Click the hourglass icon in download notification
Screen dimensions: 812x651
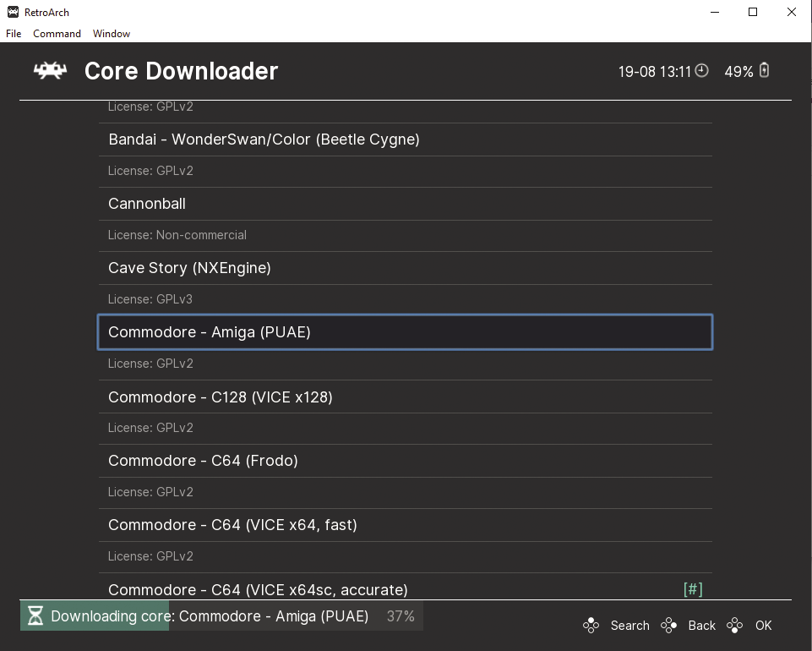(x=35, y=615)
